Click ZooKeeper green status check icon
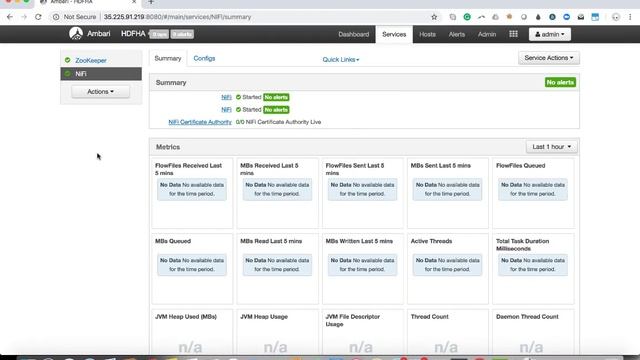640x360 pixels. [68, 60]
